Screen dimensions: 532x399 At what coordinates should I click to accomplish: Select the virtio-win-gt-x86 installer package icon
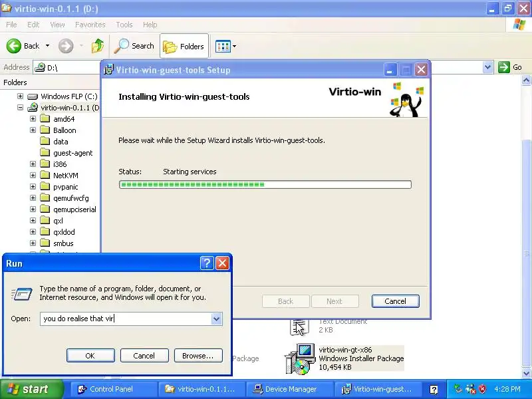coord(299,359)
